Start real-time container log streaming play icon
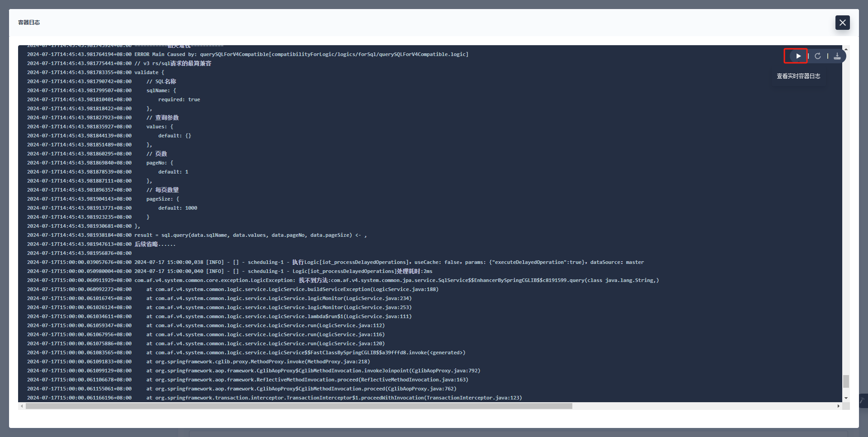 (x=798, y=56)
